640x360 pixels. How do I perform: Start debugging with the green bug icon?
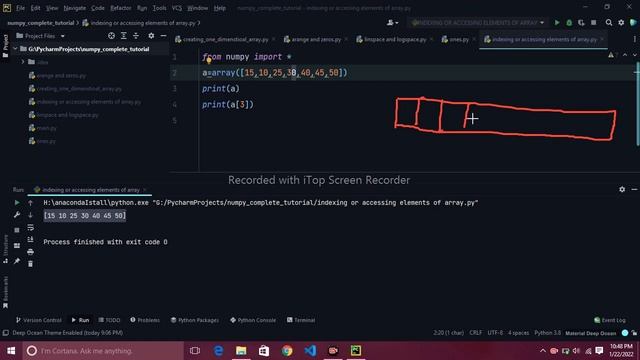(x=569, y=23)
